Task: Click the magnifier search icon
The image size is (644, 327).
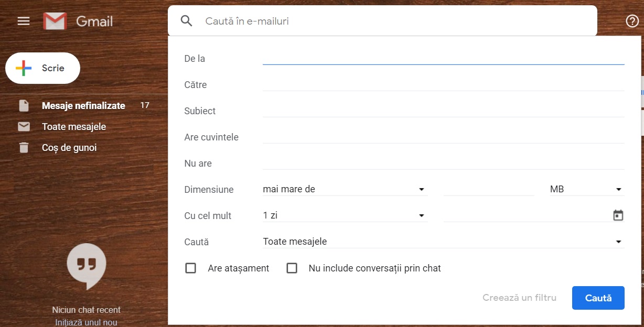Action: (187, 21)
